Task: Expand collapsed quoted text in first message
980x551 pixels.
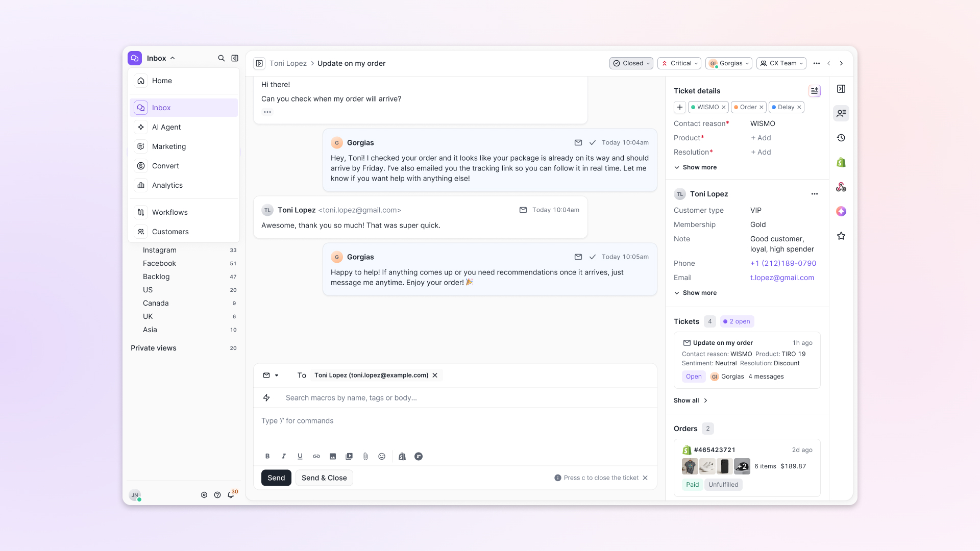Action: point(267,112)
